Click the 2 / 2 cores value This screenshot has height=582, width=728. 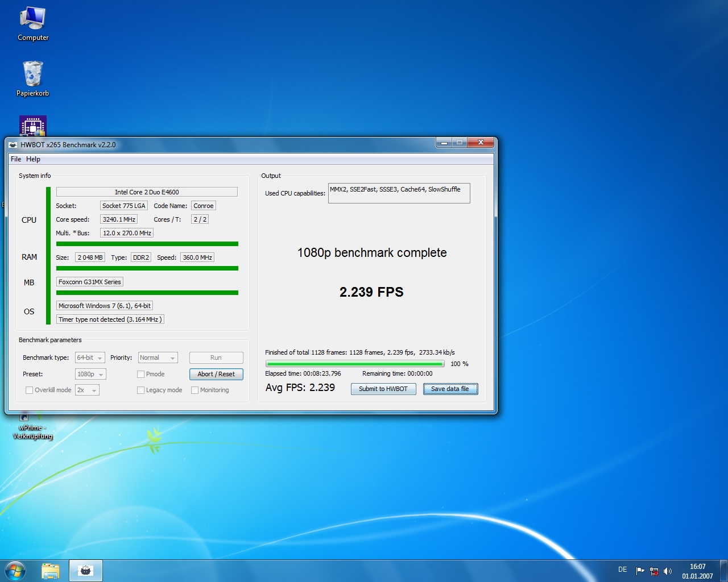pyautogui.click(x=200, y=219)
